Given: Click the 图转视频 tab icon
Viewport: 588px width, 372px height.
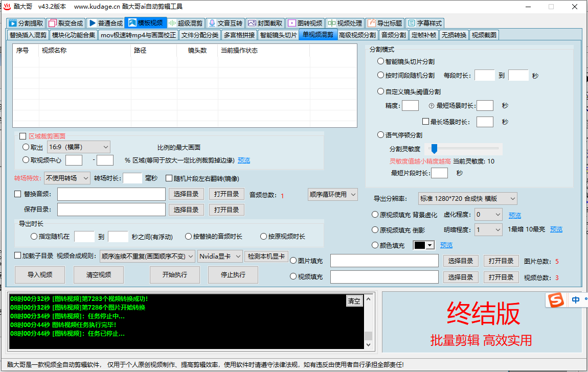Looking at the screenshot, I should click(292, 23).
